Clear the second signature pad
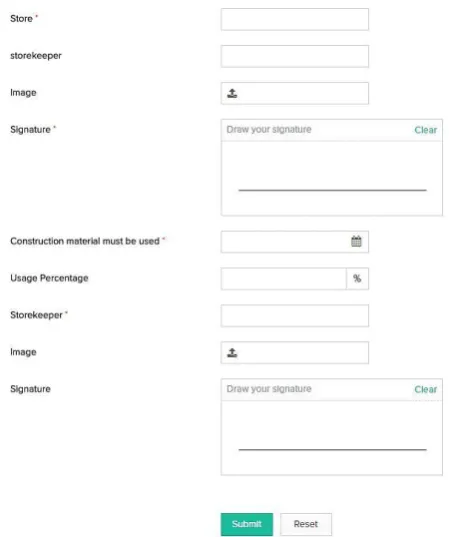The width and height of the screenshot is (449, 537). (425, 389)
